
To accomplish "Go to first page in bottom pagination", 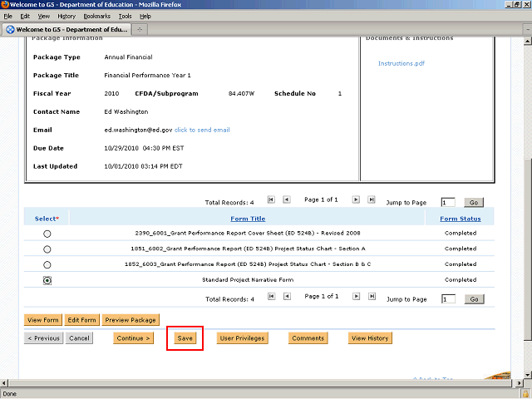I will (272, 296).
